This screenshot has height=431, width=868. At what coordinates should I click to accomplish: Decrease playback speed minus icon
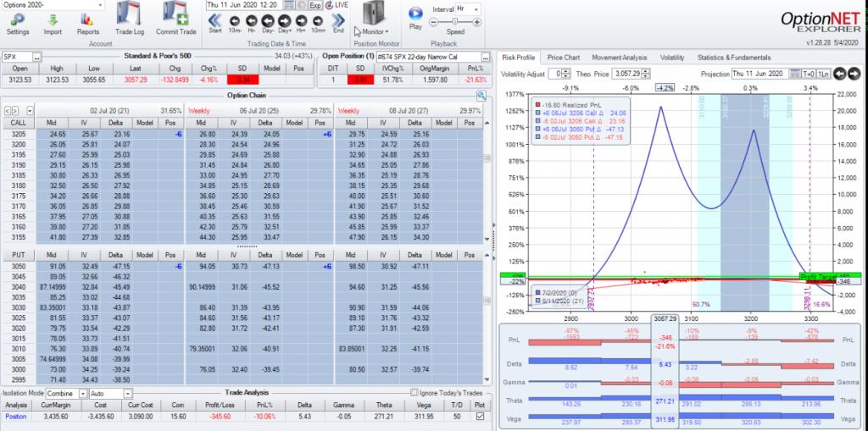click(x=433, y=21)
